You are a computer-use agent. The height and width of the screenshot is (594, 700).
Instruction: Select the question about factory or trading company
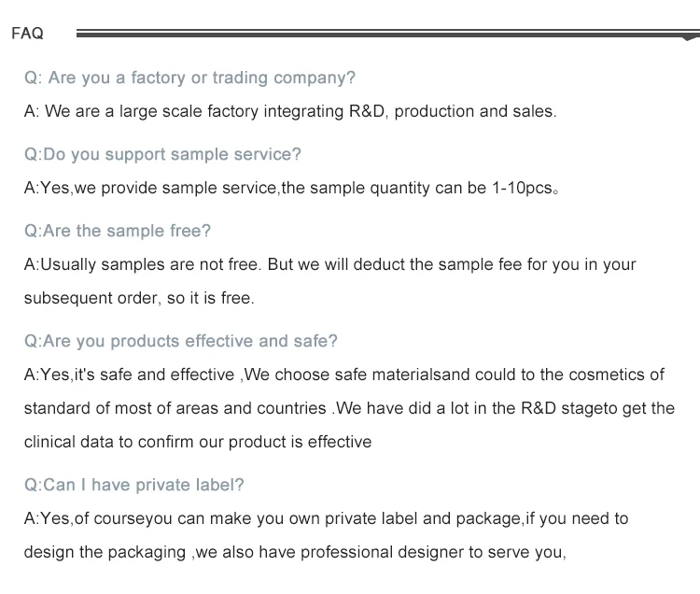pos(189,78)
